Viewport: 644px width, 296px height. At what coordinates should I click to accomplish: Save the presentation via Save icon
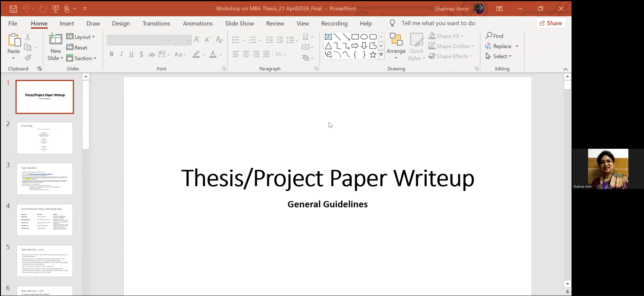pos(13,9)
